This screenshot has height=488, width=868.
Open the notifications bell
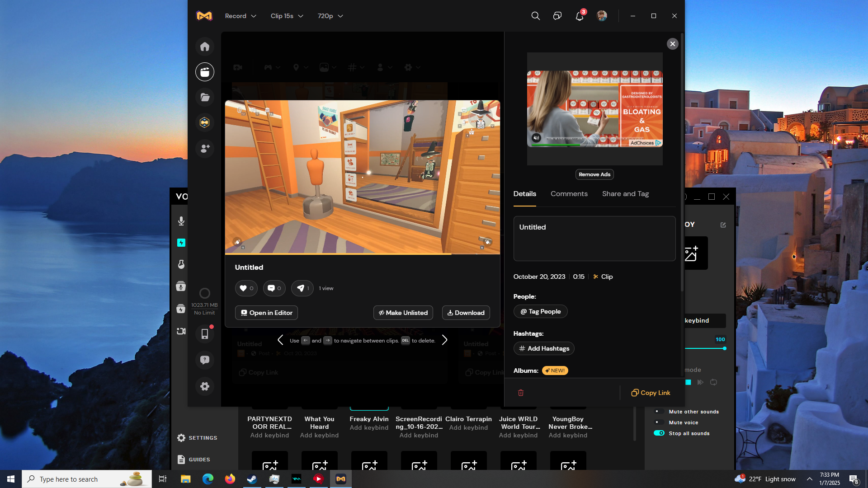click(x=580, y=16)
